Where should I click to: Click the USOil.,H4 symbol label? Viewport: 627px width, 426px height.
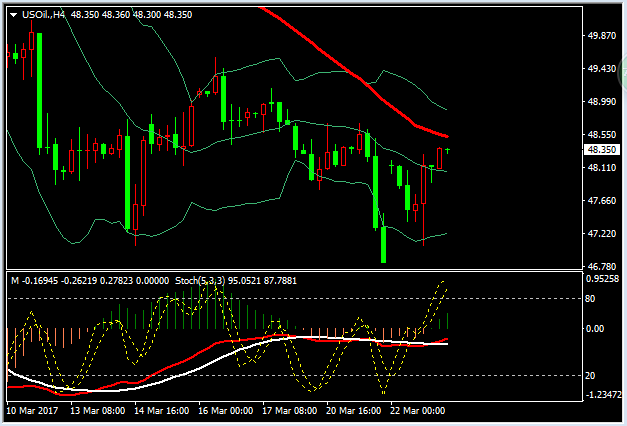pos(43,15)
